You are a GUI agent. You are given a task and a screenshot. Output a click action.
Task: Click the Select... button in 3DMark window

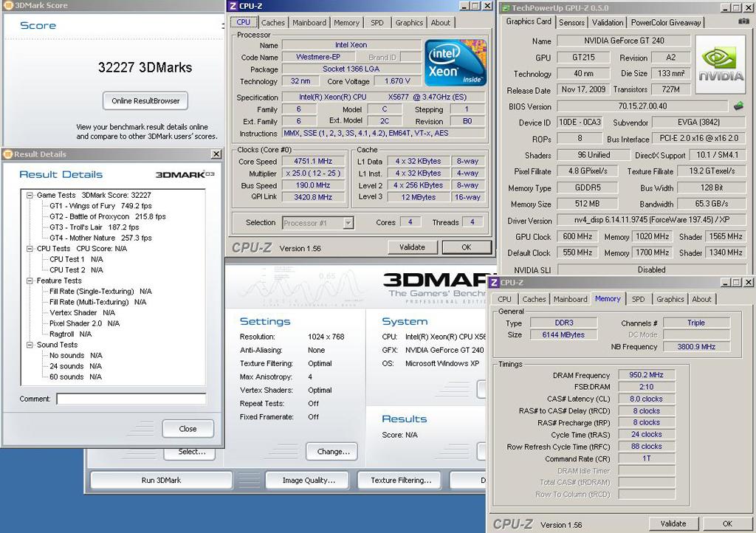[191, 452]
